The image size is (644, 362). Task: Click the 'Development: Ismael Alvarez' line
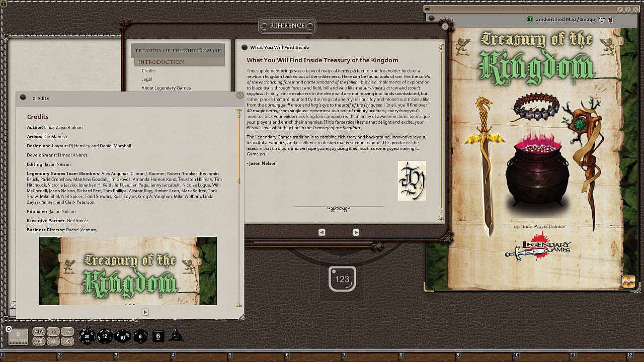pyautogui.click(x=57, y=155)
